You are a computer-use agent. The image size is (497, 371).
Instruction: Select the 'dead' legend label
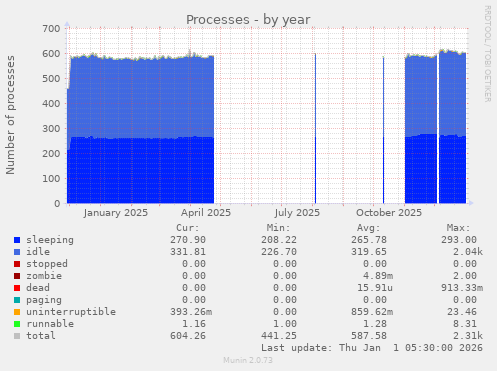coord(38,288)
